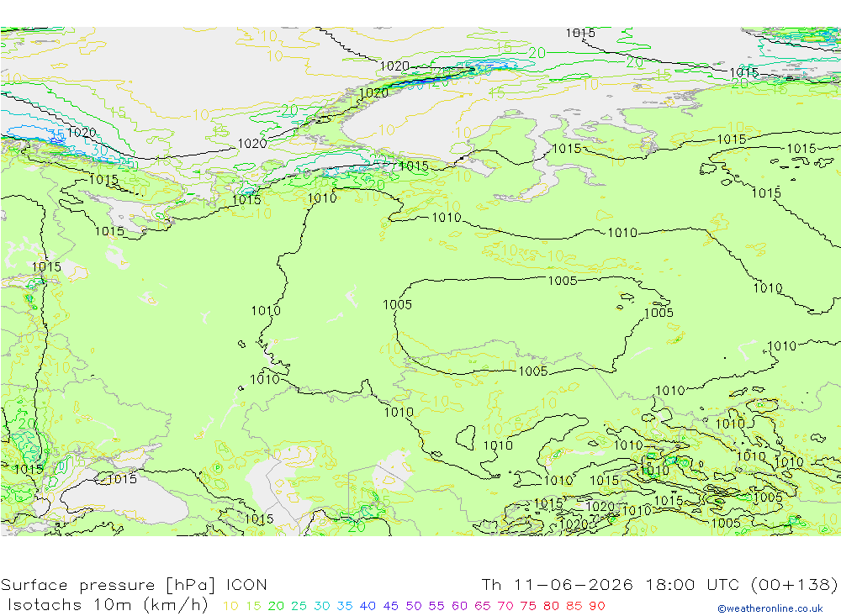Select the green '20' value in the isotach legend

(276, 606)
